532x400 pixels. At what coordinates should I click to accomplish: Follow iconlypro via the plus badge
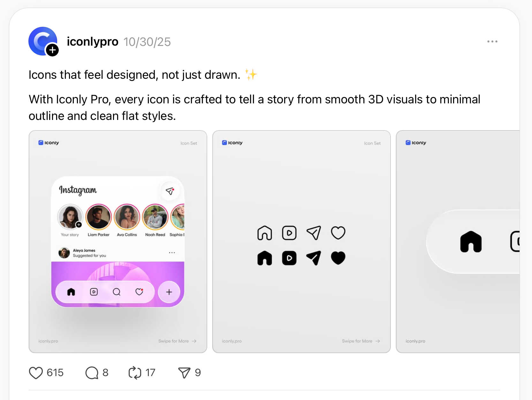pos(52,50)
